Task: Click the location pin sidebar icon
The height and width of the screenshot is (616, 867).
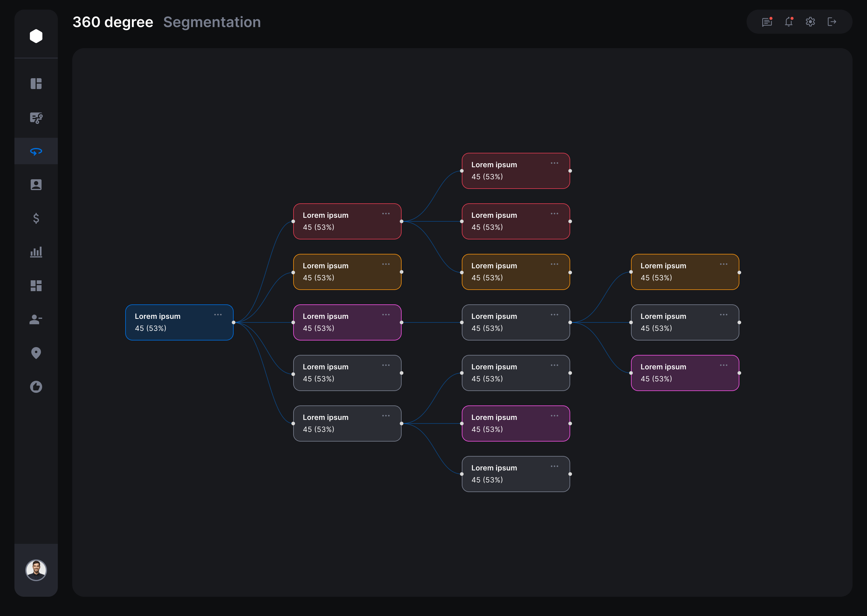Action: (x=36, y=353)
